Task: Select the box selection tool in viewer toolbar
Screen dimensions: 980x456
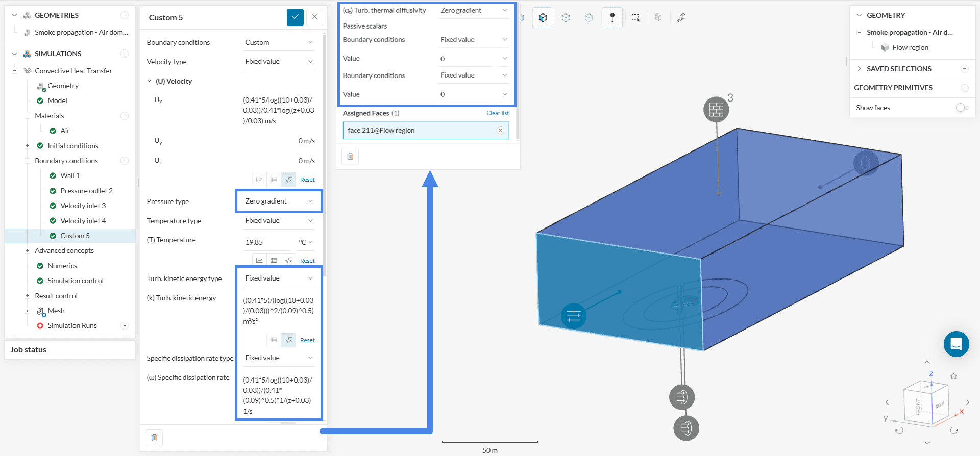Action: click(635, 18)
